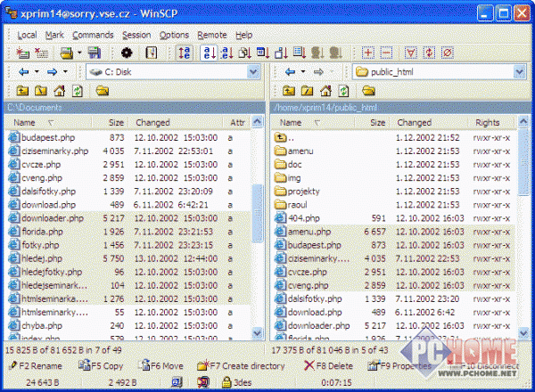535x392 pixels.
Task: Click the Clear selection toolbar icon
Action: pos(448,53)
